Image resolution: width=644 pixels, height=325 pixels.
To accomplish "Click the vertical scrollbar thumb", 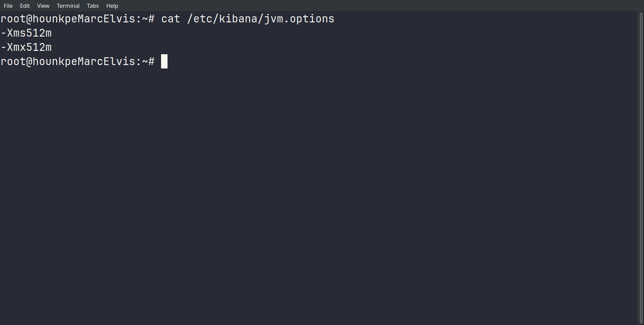I will [641, 168].
